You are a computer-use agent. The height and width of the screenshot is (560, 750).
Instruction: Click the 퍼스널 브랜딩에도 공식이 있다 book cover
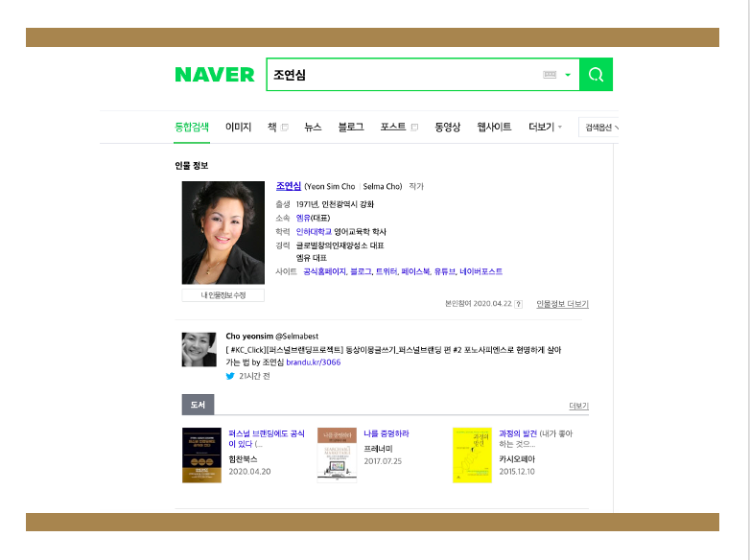click(x=201, y=455)
